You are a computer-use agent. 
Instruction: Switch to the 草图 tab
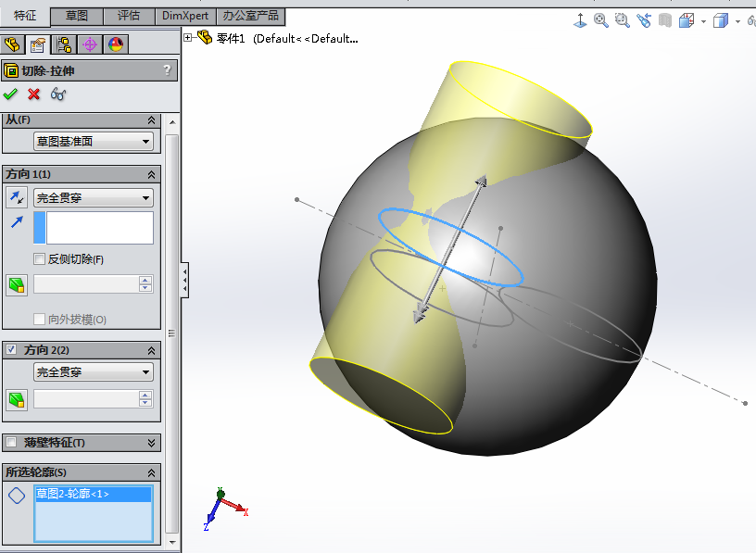coord(77,16)
